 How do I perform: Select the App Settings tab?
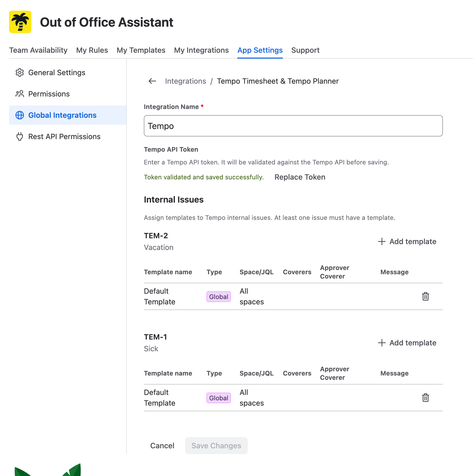[260, 50]
